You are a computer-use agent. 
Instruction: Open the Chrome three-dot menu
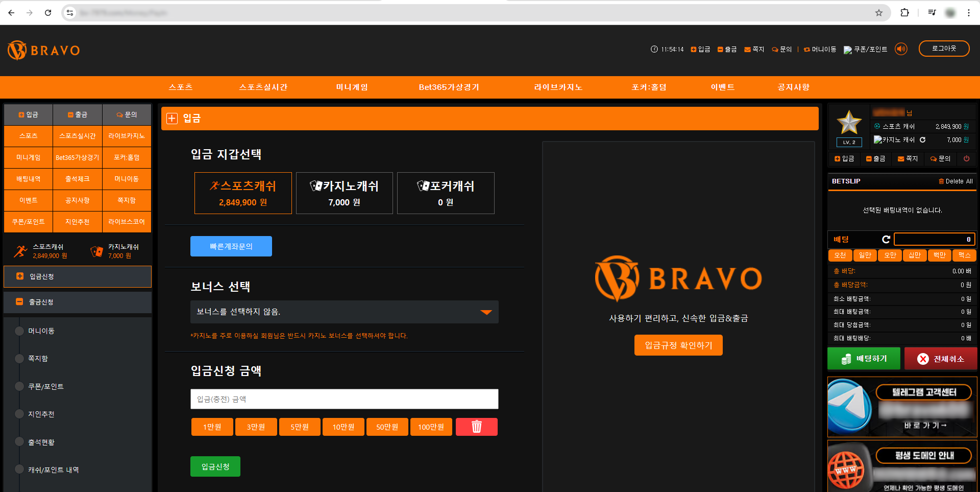969,13
